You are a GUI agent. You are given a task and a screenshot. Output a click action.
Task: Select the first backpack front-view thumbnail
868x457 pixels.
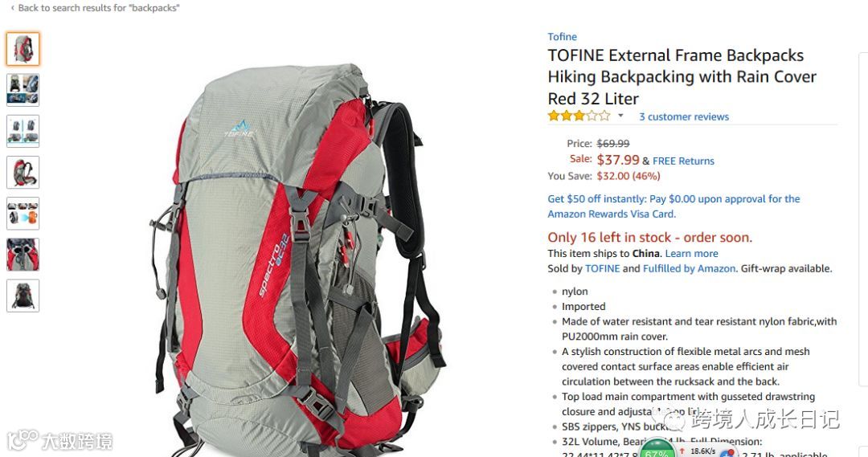pos(23,49)
